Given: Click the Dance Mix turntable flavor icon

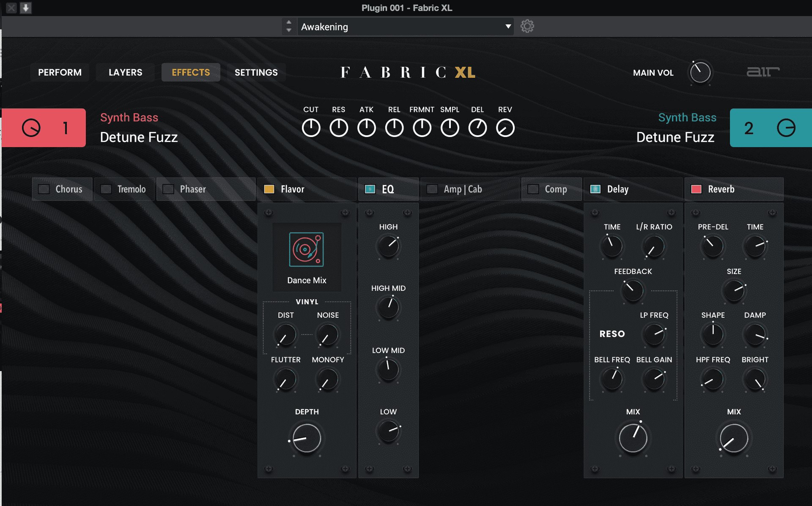Looking at the screenshot, I should coord(306,249).
